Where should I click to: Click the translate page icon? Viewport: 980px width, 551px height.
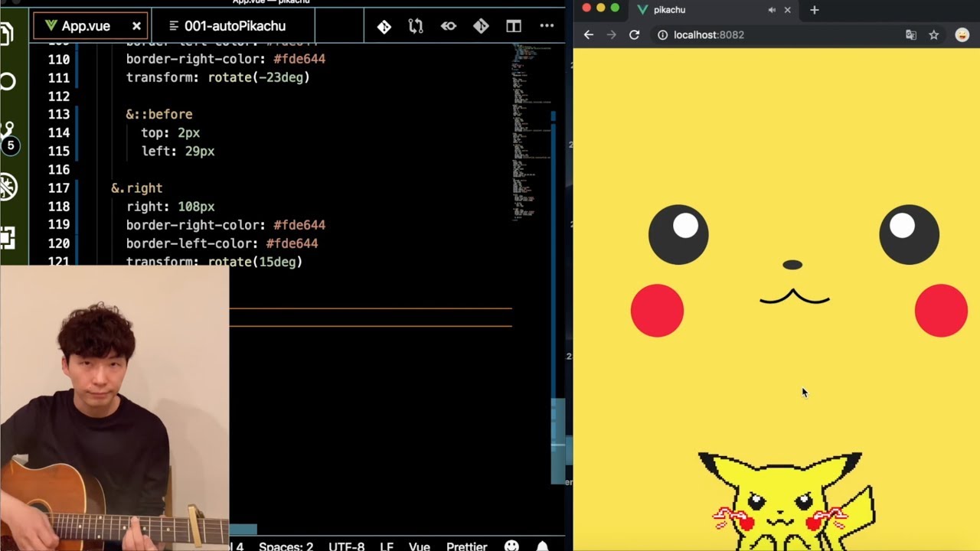tap(911, 34)
